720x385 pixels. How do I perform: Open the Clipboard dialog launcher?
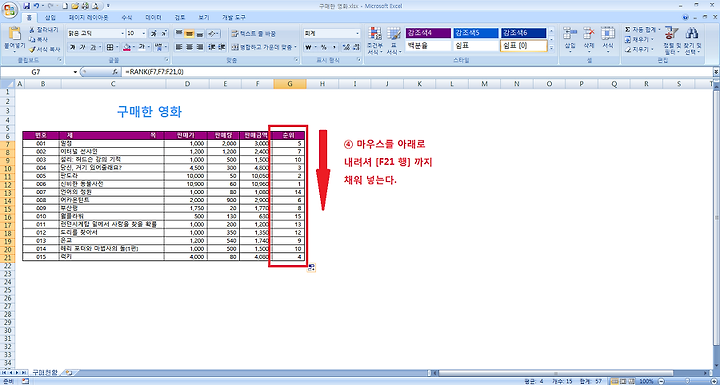coord(60,60)
